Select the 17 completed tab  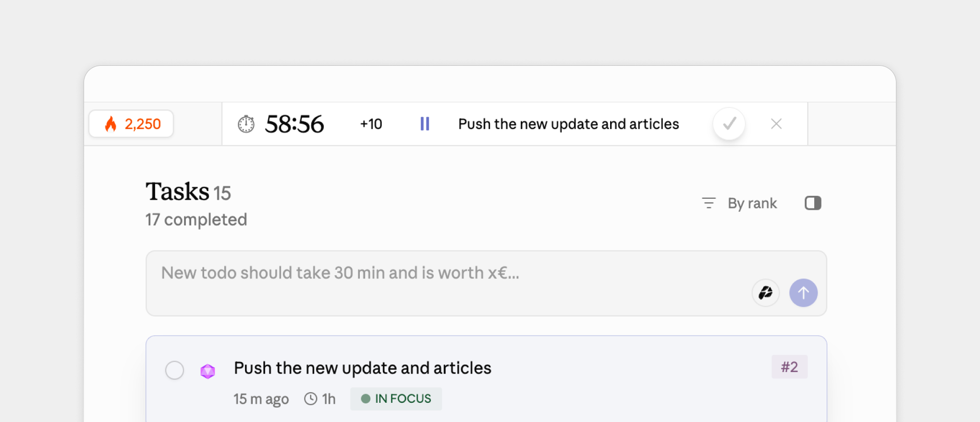point(196,219)
